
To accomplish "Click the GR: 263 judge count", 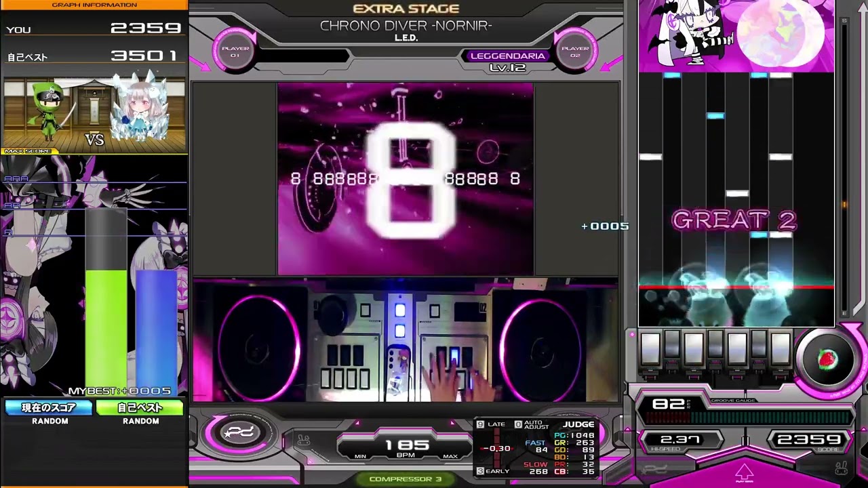I will click(574, 443).
